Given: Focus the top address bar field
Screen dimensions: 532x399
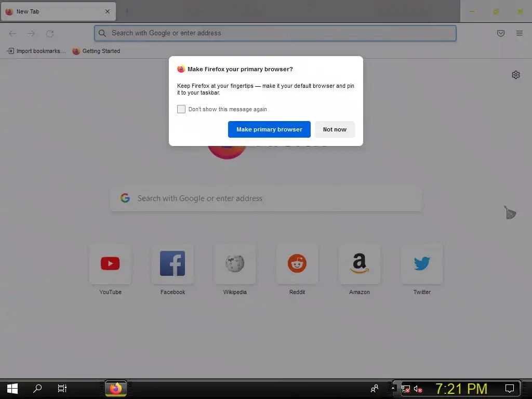Looking at the screenshot, I should click(275, 33).
